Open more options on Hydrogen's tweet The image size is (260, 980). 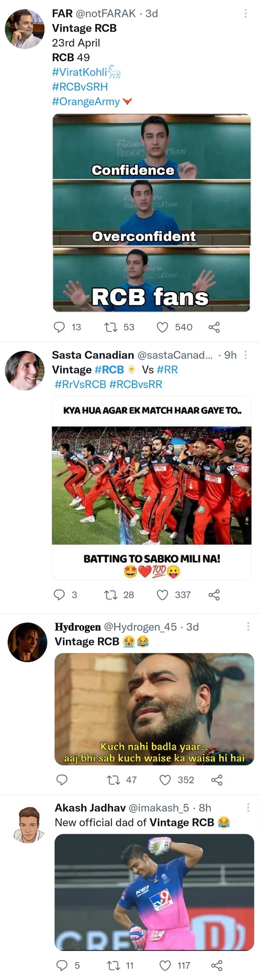(248, 626)
